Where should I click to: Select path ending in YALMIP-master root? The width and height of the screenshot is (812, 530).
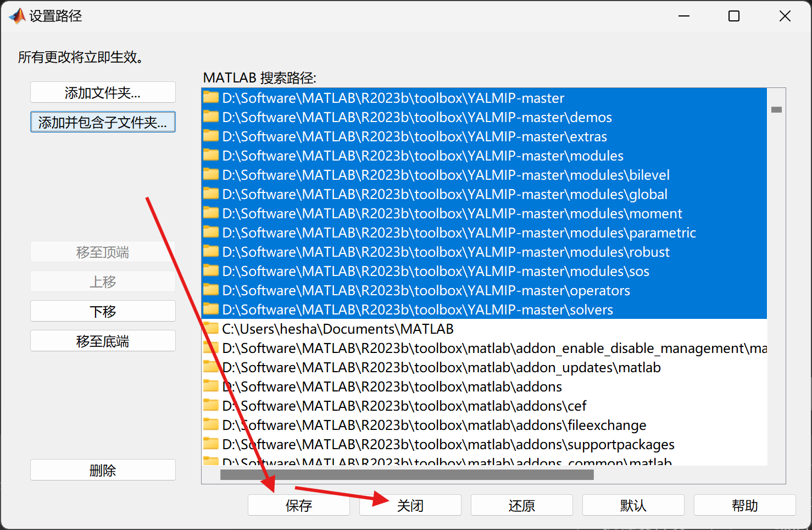click(484, 98)
